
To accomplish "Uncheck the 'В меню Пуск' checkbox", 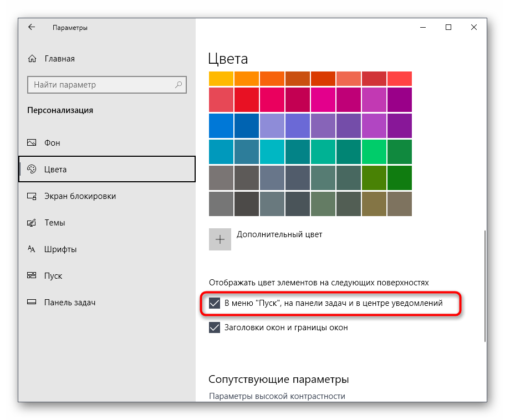I will (215, 304).
